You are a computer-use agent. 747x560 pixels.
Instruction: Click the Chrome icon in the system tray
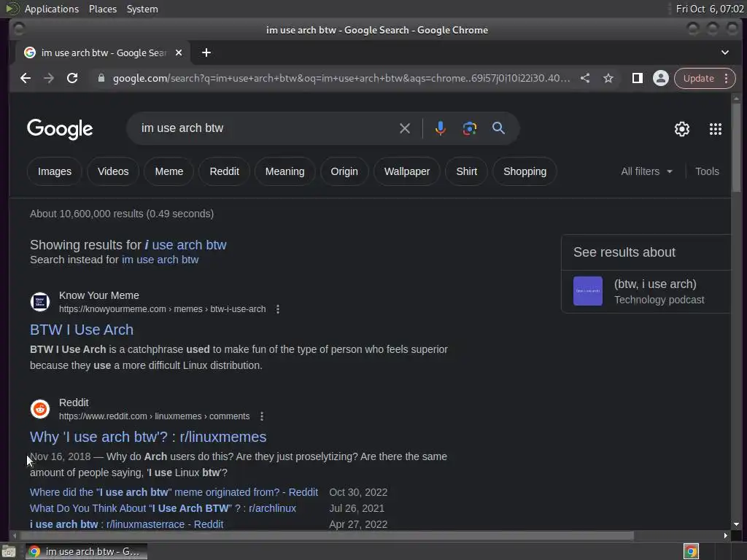[691, 551]
